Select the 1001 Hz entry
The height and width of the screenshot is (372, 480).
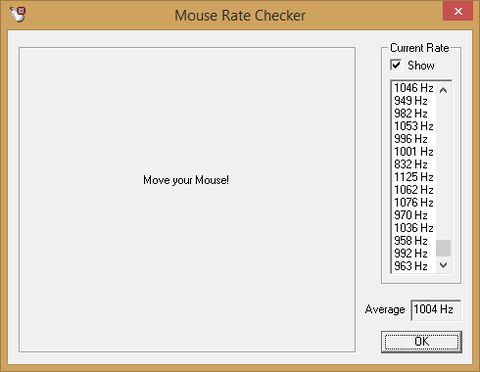pos(414,152)
